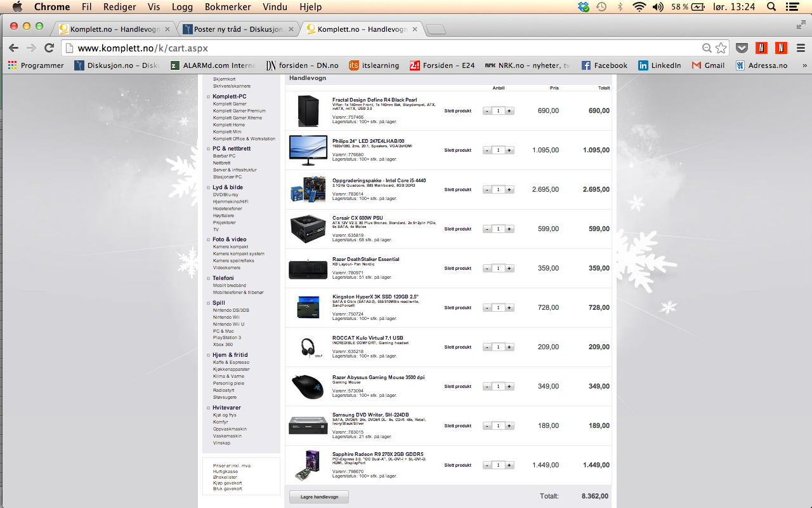Open Time Machine icon in menu bar

[x=601, y=7]
